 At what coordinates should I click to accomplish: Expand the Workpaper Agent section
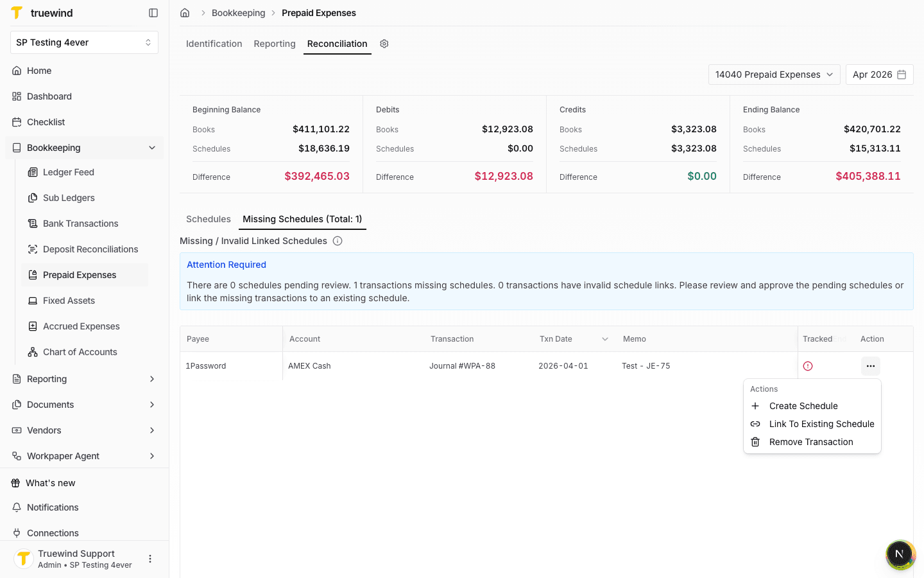pyautogui.click(x=84, y=456)
